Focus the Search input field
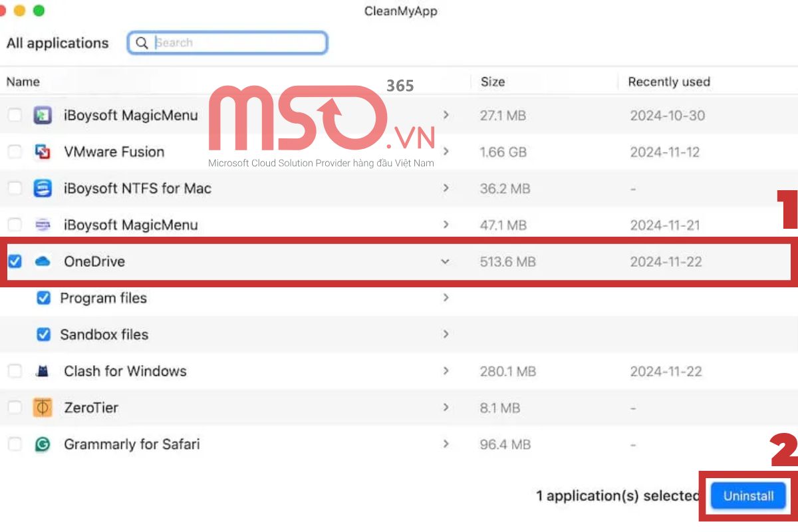The height and width of the screenshot is (532, 798). click(x=227, y=43)
